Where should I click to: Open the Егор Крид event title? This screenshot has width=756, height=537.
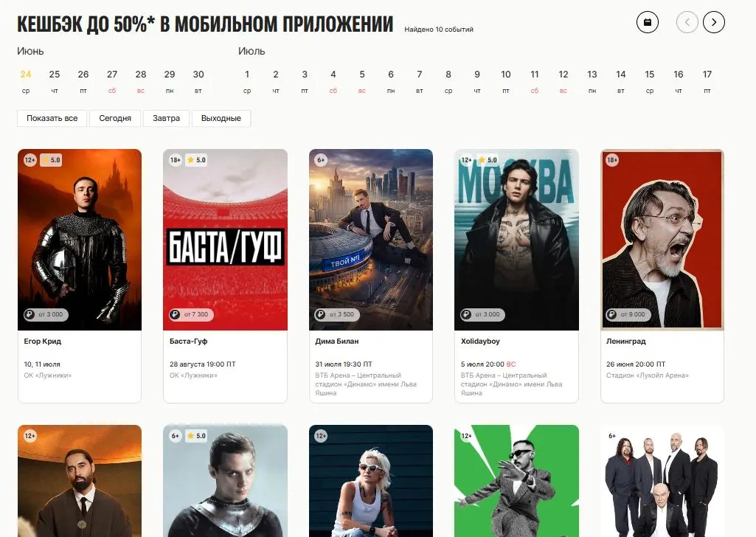(43, 342)
